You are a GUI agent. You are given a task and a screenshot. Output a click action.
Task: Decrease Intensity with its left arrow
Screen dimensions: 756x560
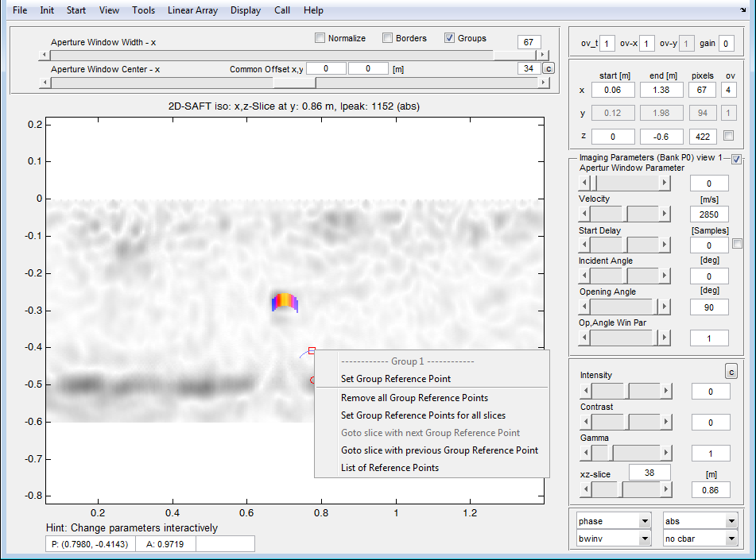pos(586,391)
